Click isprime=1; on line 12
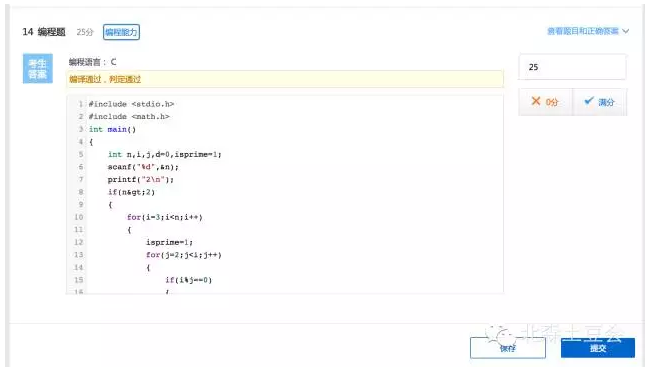Screen dimensions: 652x371 point(169,242)
